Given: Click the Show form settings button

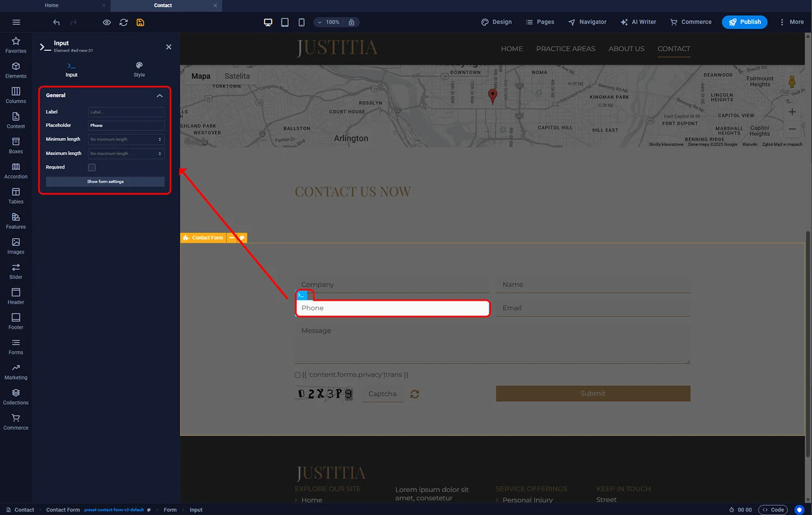Looking at the screenshot, I should click(x=105, y=182).
